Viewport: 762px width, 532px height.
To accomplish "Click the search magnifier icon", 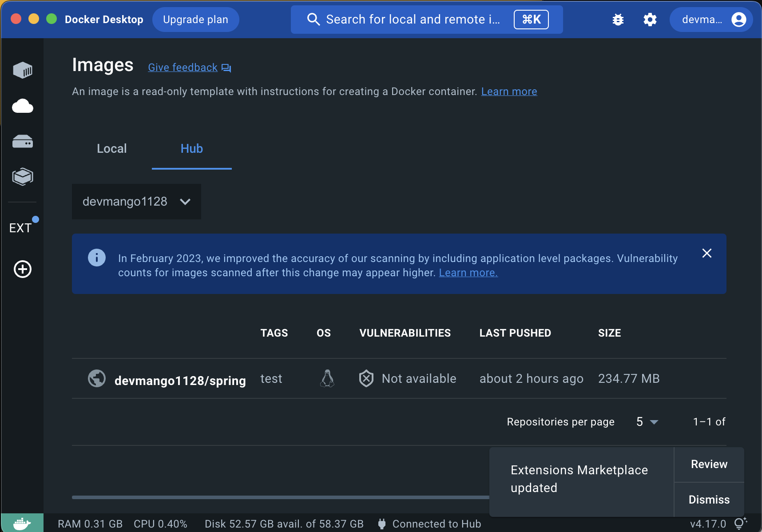I will tap(314, 20).
